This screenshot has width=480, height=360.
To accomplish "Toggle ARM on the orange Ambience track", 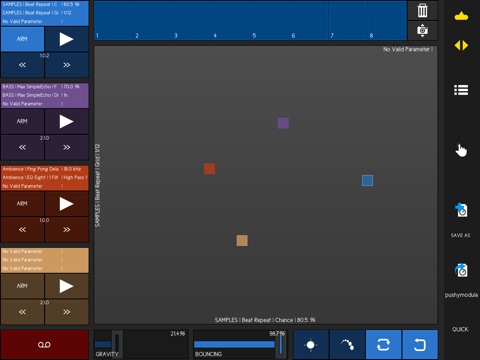I will (x=22, y=204).
